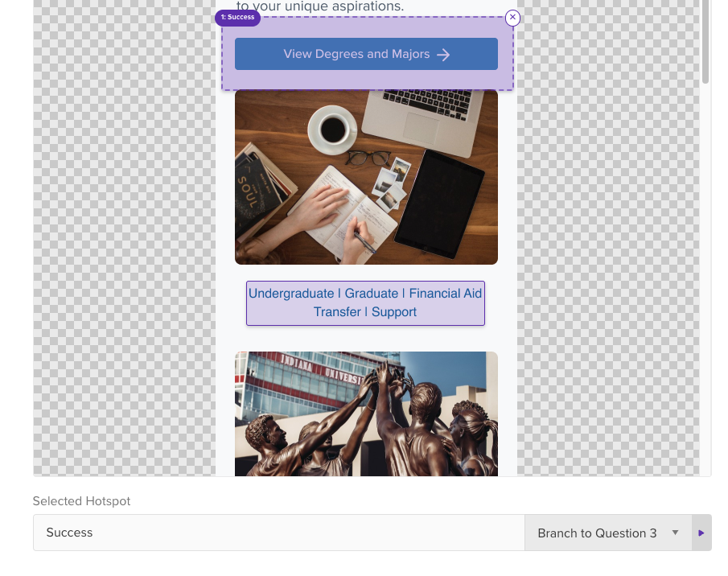Select the '1: Success' hotspot label tag
The width and height of the screenshot is (728, 576).
click(238, 18)
